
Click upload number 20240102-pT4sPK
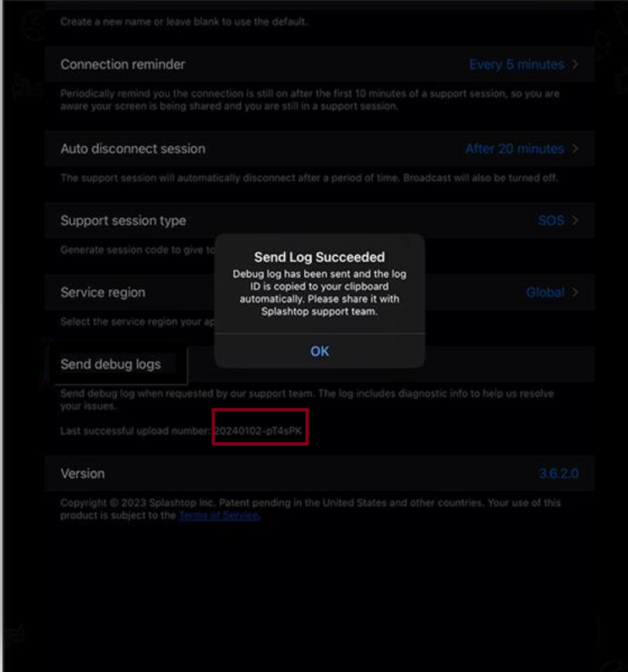point(258,431)
